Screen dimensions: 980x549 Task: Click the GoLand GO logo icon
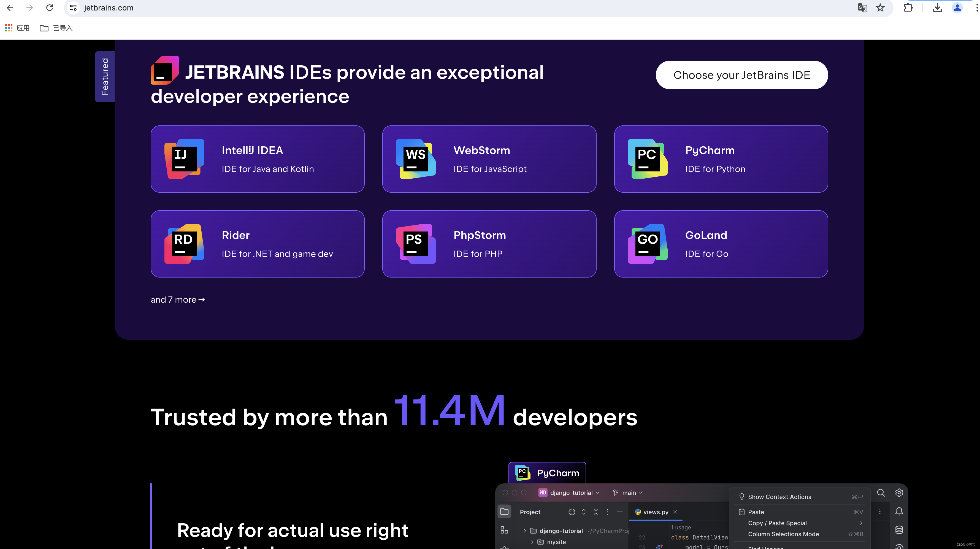[648, 244]
